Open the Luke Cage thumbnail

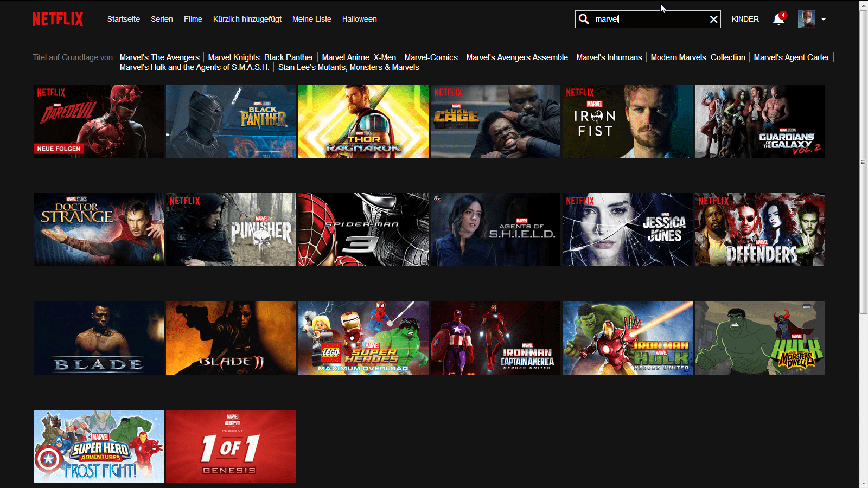(x=495, y=121)
